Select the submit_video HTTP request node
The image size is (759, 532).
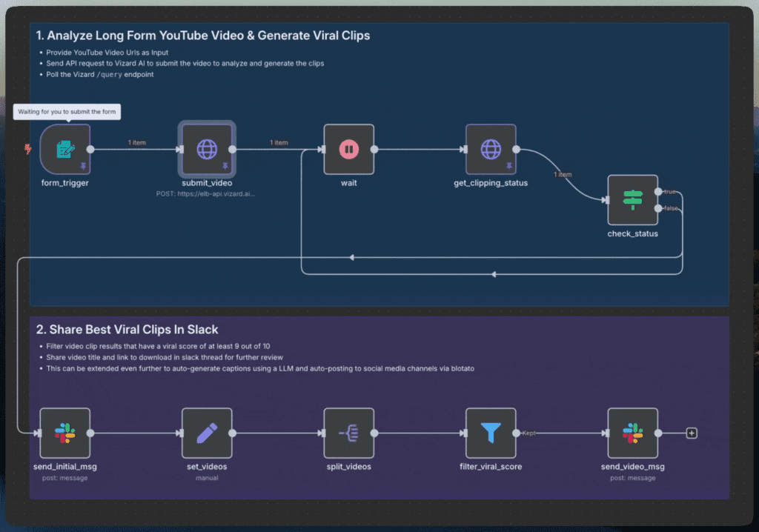point(207,149)
